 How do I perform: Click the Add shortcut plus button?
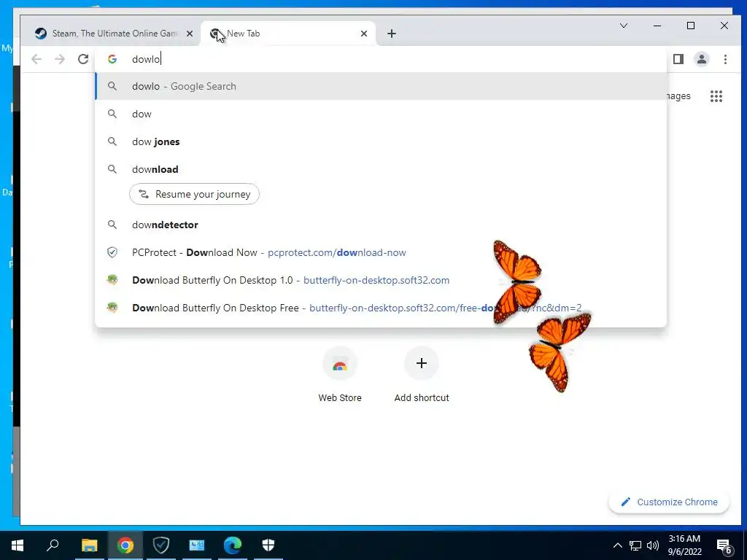[x=422, y=363]
